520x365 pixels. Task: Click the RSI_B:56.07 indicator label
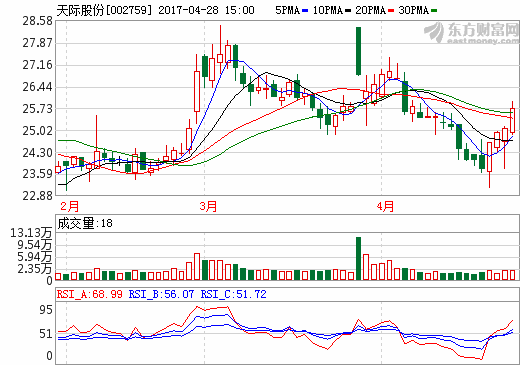click(161, 294)
